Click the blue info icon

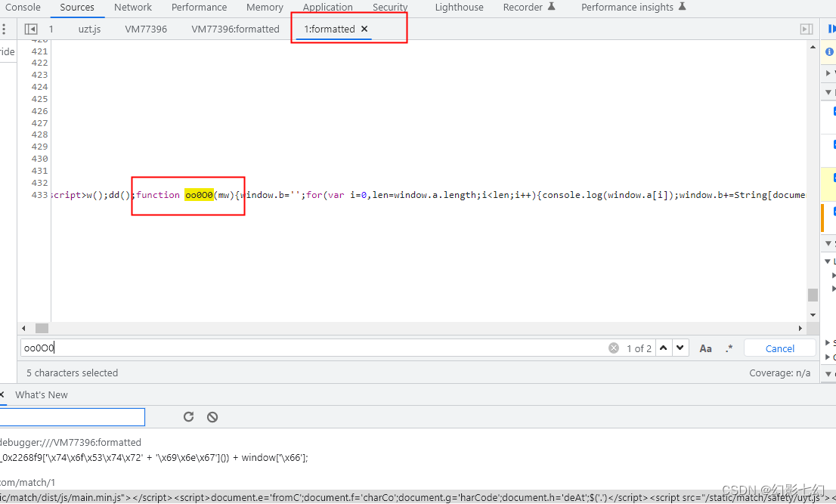point(830,51)
